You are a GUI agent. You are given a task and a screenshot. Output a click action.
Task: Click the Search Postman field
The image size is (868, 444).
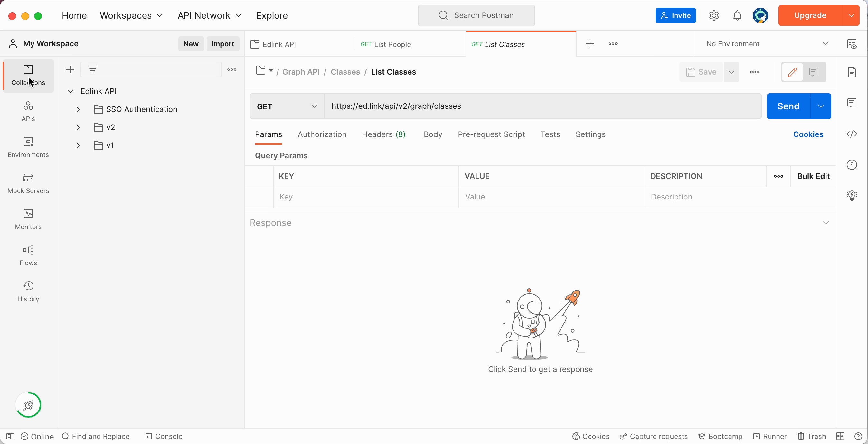[x=476, y=15]
